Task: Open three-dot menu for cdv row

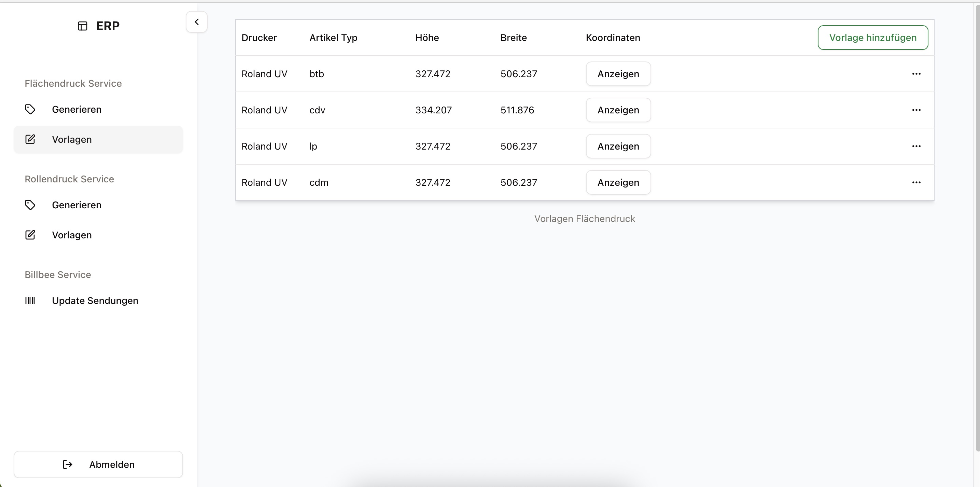Action: click(x=916, y=110)
